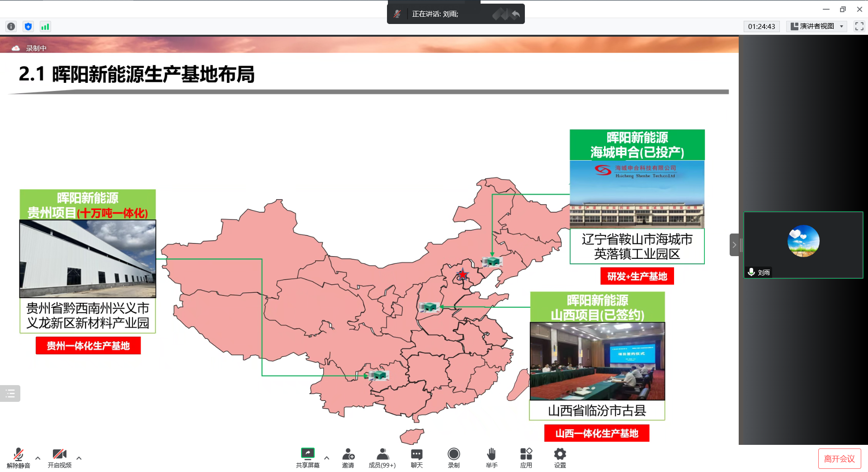Open 设置 settings gear
This screenshot has width=868, height=472.
(560, 458)
